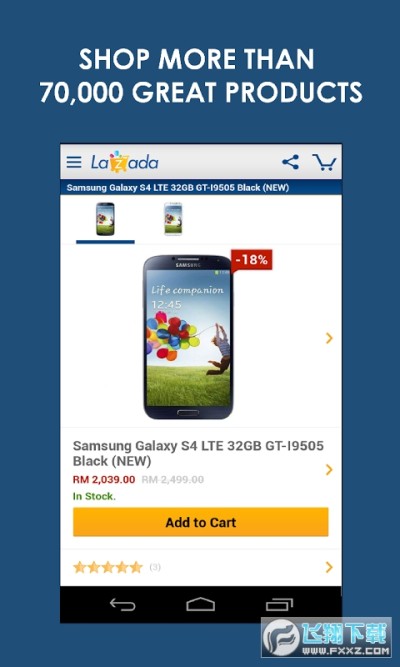This screenshot has width=400, height=667.
Task: Open the five-star rating reviews
Action: pyautogui.click(x=108, y=567)
